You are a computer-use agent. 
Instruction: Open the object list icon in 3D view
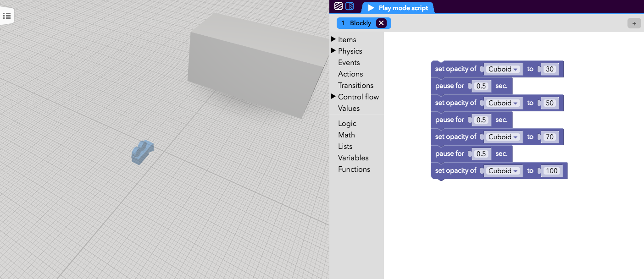pos(7,16)
